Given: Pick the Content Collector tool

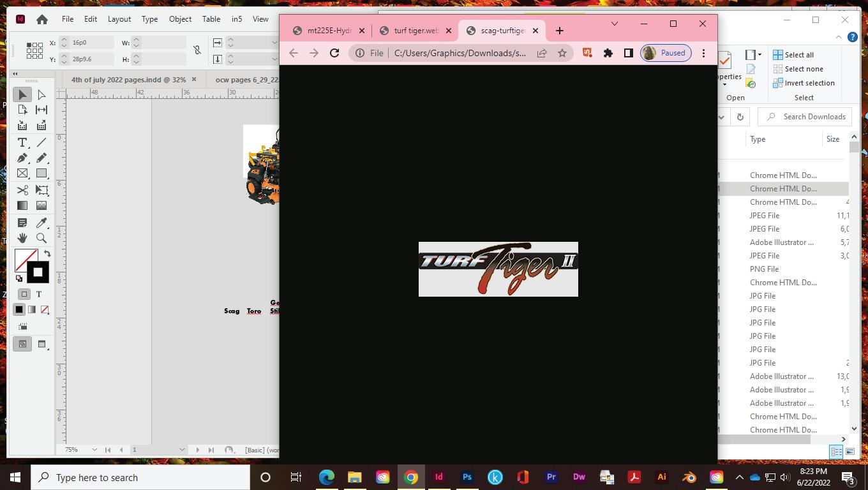Looking at the screenshot, I should pos(22,125).
